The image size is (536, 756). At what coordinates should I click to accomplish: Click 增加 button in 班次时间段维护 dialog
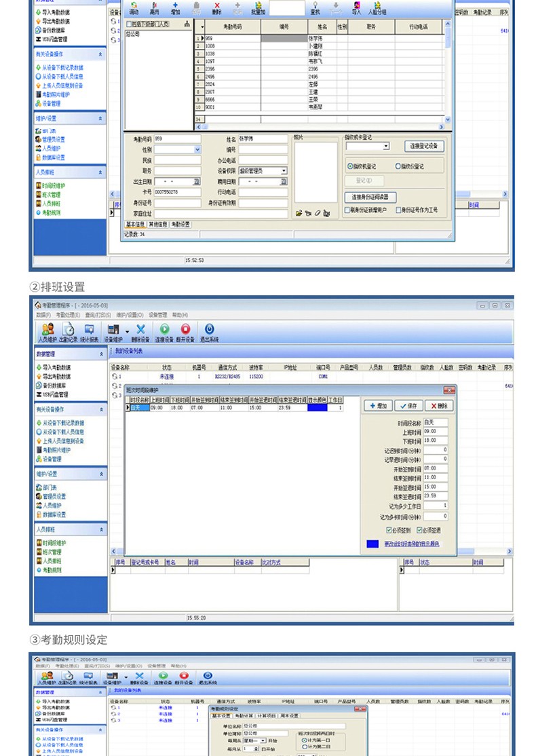(379, 406)
